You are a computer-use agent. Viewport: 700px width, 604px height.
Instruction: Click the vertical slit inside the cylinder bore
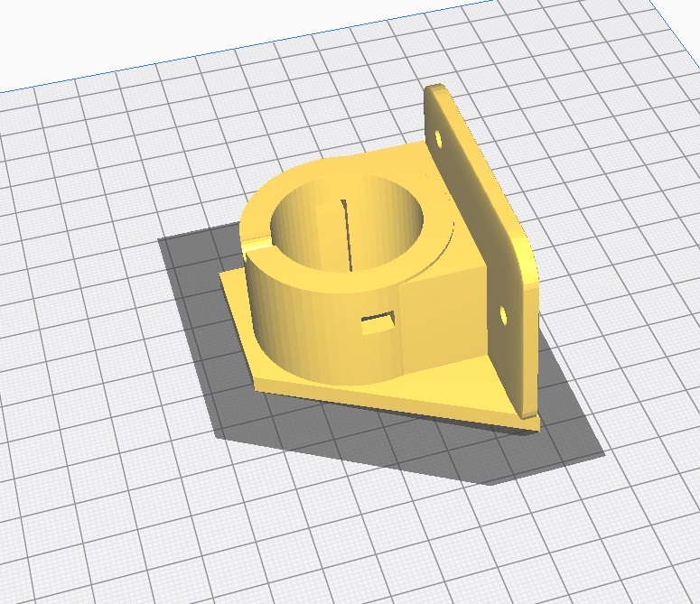pyautogui.click(x=344, y=235)
